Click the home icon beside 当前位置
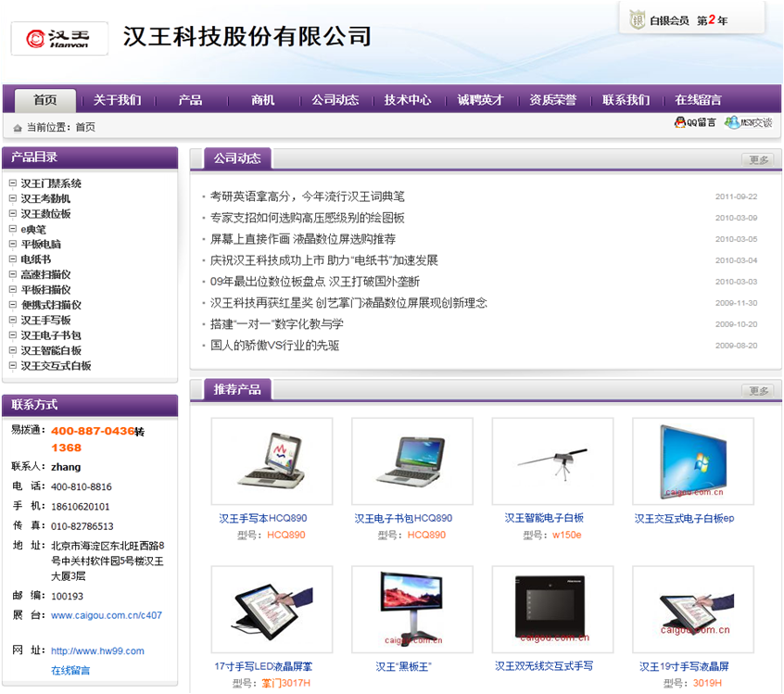The image size is (784, 694). click(x=18, y=128)
